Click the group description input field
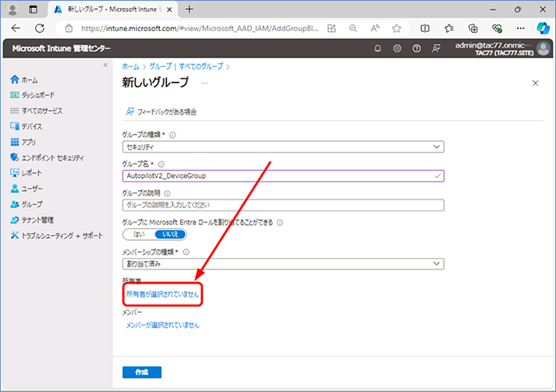The image size is (556, 392). (x=283, y=205)
